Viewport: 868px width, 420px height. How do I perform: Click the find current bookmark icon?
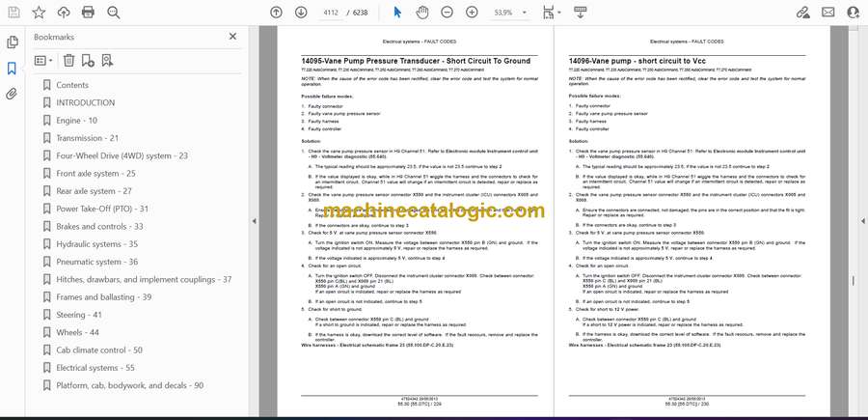(x=107, y=61)
